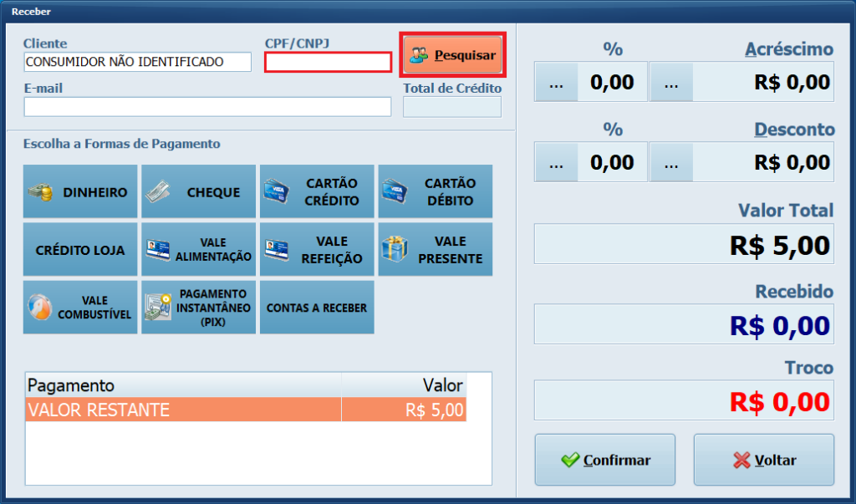Open ellipsis next to Desconto R$ value
The height and width of the screenshot is (504, 856).
[x=671, y=162]
